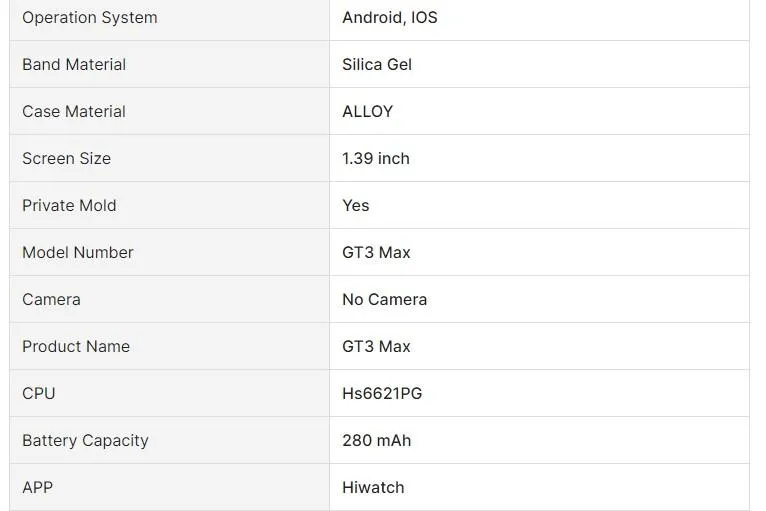Click the Product Name label

[76, 347]
